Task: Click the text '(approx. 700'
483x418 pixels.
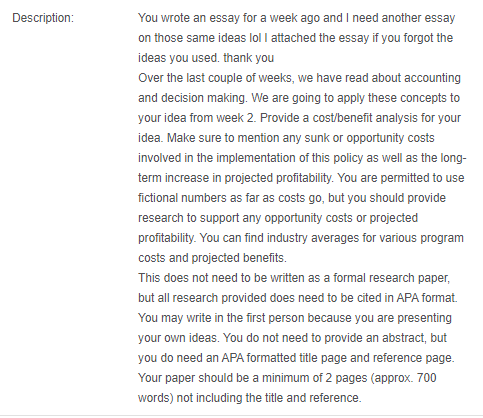Action: 402,378
